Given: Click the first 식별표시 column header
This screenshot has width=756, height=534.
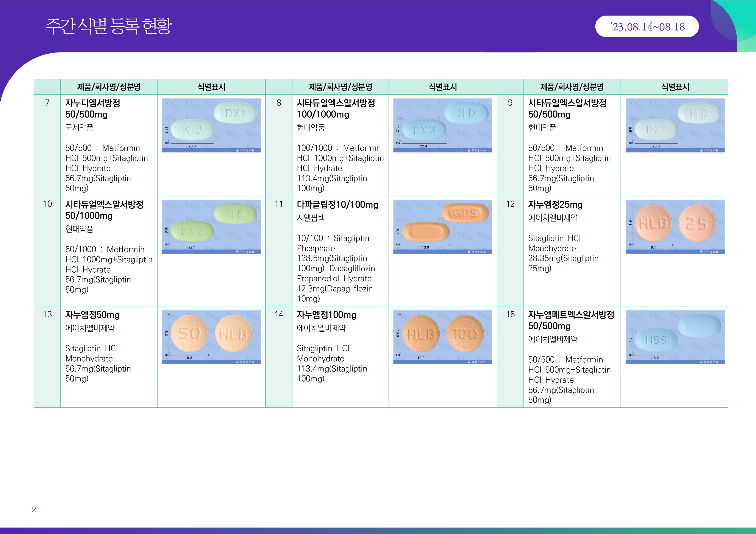Looking at the screenshot, I should point(211,87).
